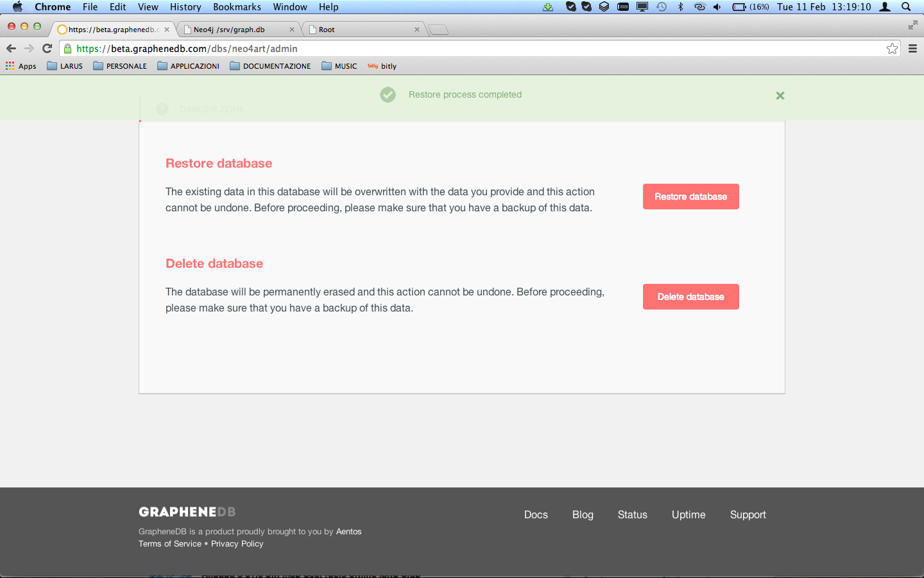Switch to the Neo4j /srv/graph.db tab
This screenshot has height=578, width=924.
click(237, 30)
